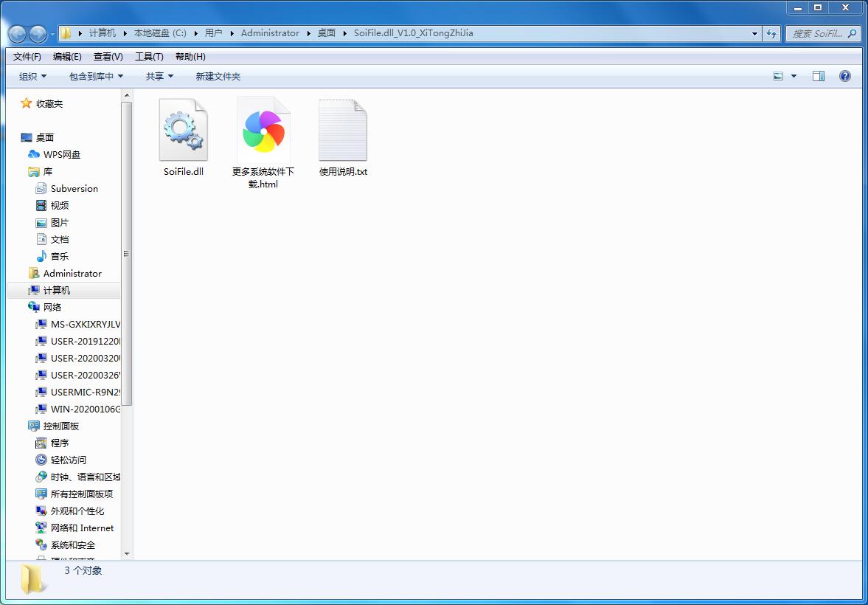Click the 视频 film icon
This screenshot has height=605, width=868.
pos(41,206)
